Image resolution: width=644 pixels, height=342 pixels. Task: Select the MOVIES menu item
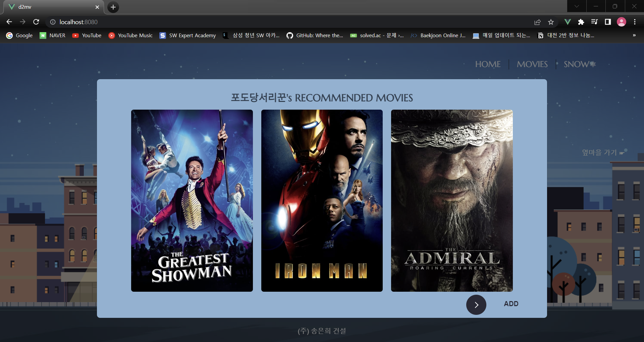click(532, 64)
